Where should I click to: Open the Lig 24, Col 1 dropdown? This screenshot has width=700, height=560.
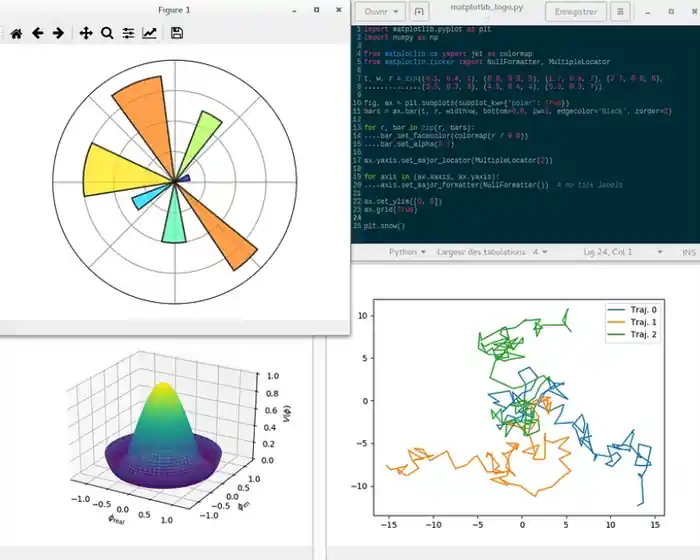click(x=623, y=252)
